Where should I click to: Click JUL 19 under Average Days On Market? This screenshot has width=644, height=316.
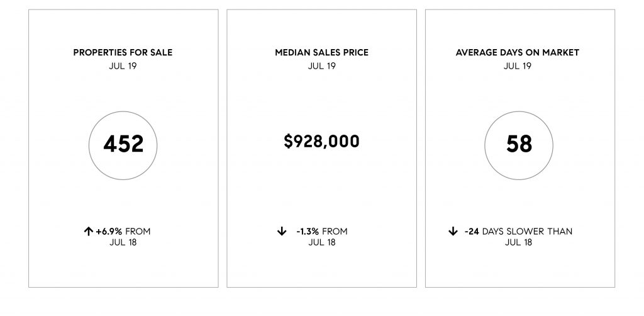[x=518, y=65]
